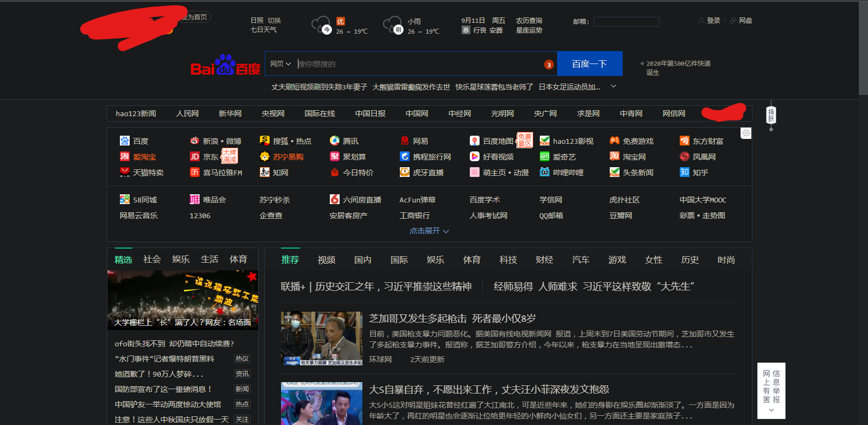This screenshot has height=425, width=868.
Task: Click the 好看视频 play icon
Action: coord(475,156)
